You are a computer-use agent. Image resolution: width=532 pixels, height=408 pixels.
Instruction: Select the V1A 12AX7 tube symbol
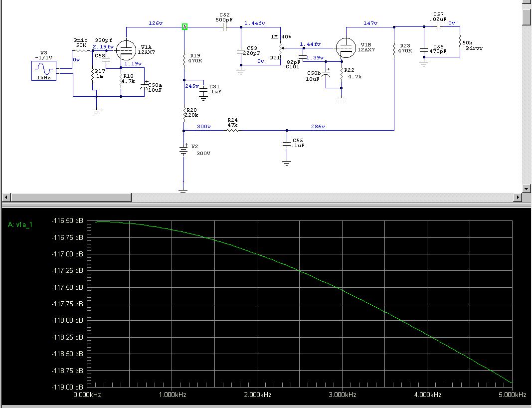pyautogui.click(x=126, y=50)
